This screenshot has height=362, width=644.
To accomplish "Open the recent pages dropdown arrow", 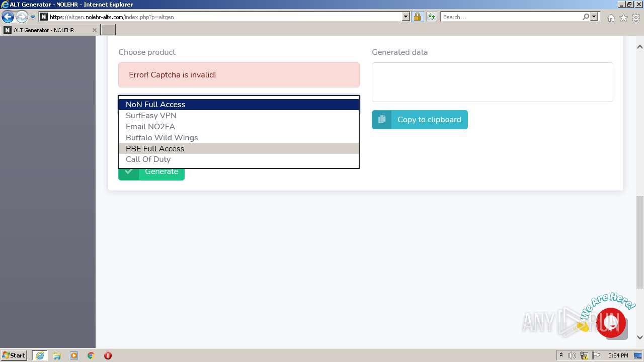I will (33, 17).
